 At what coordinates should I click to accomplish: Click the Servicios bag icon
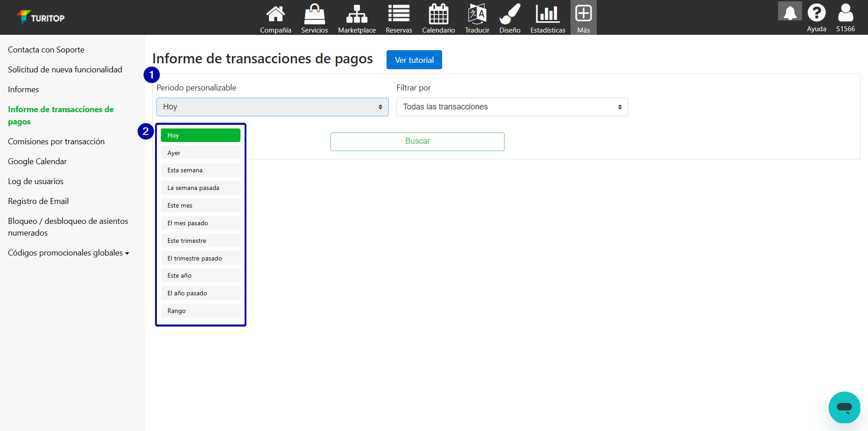[314, 14]
